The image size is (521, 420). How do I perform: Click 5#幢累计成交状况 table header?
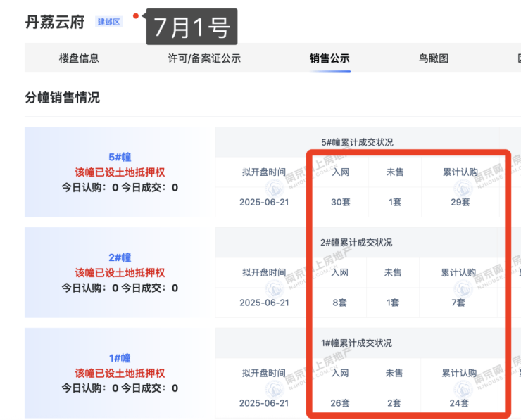click(357, 142)
